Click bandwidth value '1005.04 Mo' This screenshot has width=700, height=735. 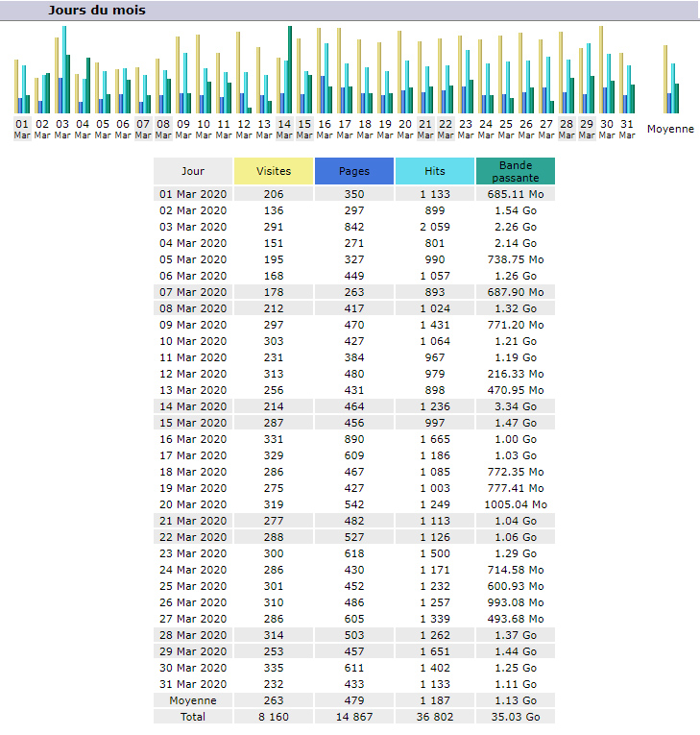[x=516, y=504]
